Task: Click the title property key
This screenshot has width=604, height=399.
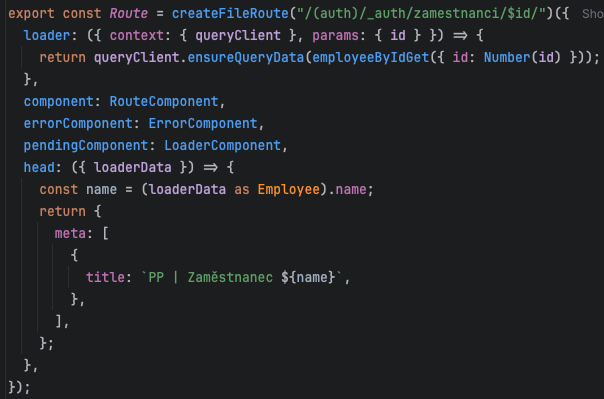Action: click(105, 277)
